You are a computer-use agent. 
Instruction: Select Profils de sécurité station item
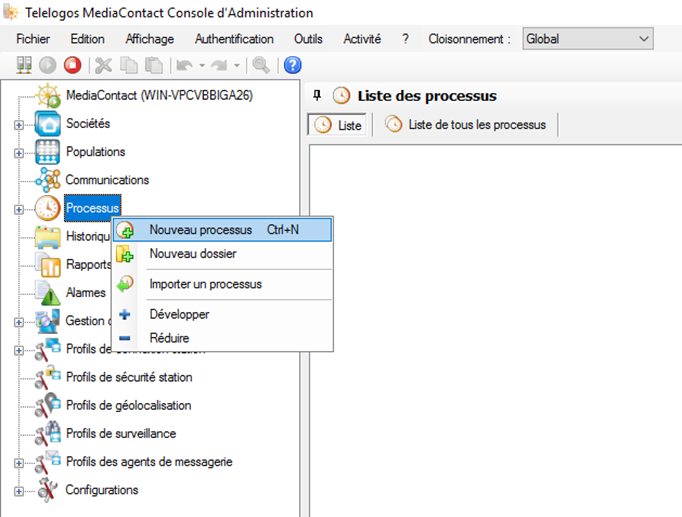point(129,377)
